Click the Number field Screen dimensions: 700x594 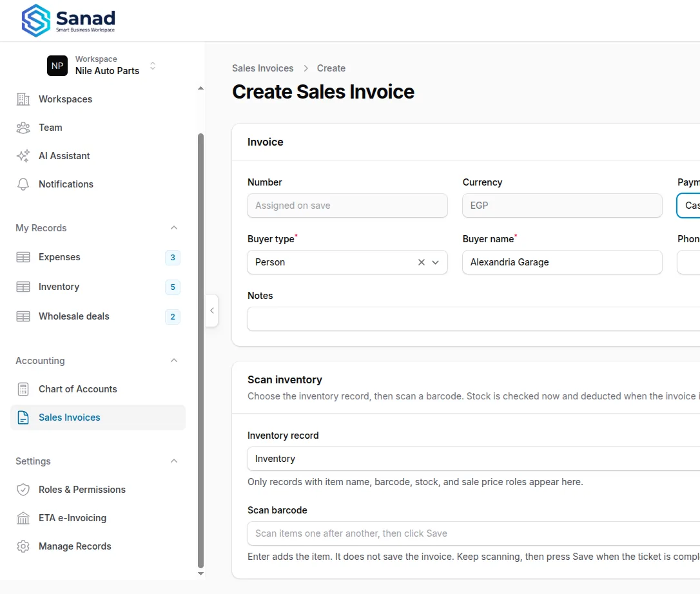pos(347,206)
